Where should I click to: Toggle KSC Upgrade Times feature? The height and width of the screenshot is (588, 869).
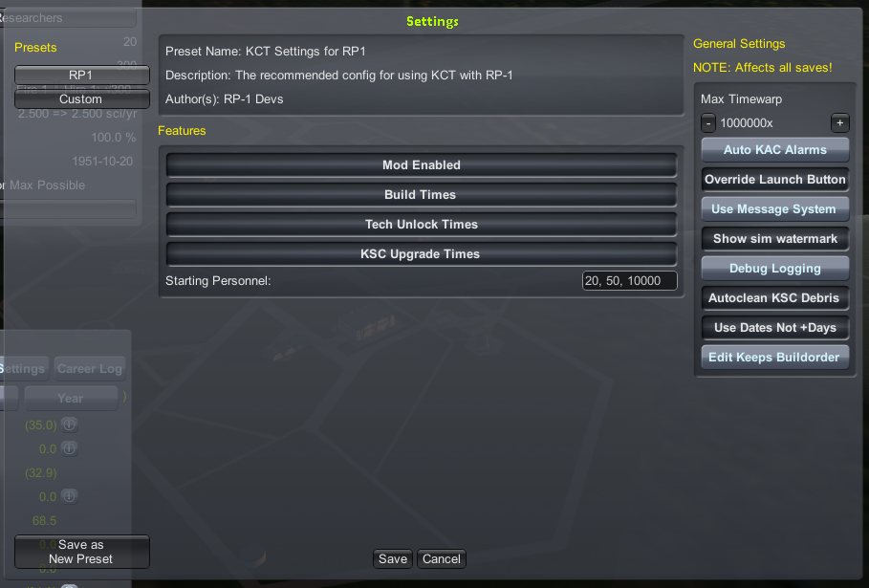point(422,253)
